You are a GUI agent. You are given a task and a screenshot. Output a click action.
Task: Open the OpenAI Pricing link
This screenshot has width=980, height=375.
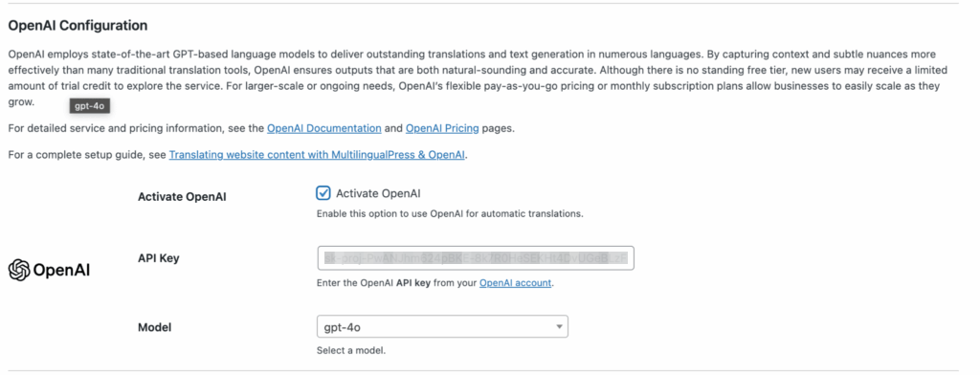click(442, 129)
